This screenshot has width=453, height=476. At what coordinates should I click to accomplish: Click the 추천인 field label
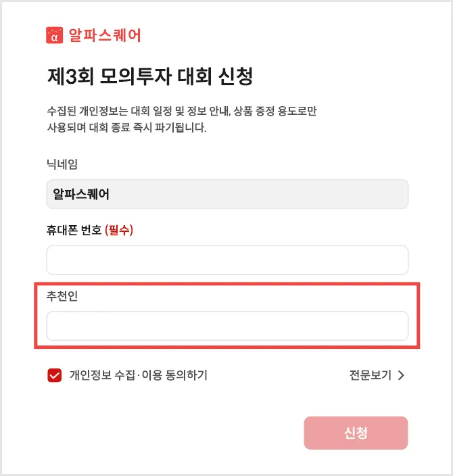(62, 295)
